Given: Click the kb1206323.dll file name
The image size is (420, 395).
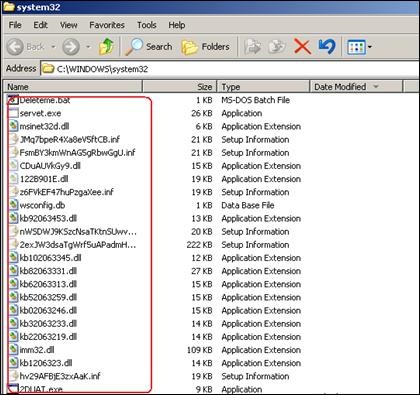Looking at the screenshot, I should tap(46, 363).
